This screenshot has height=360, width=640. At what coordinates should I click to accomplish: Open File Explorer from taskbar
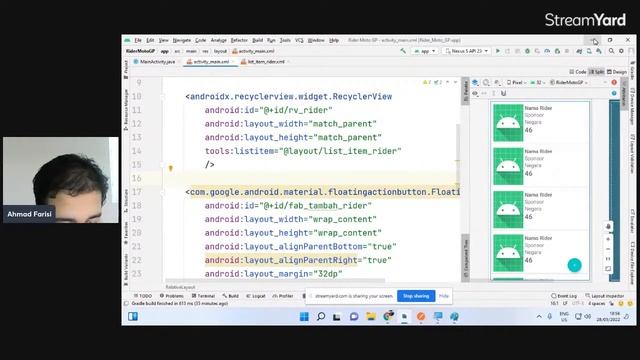pos(371,317)
